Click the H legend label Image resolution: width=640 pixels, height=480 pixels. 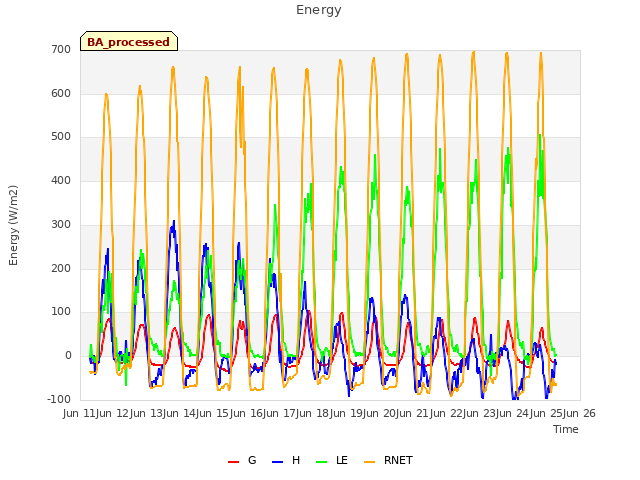(x=296, y=460)
